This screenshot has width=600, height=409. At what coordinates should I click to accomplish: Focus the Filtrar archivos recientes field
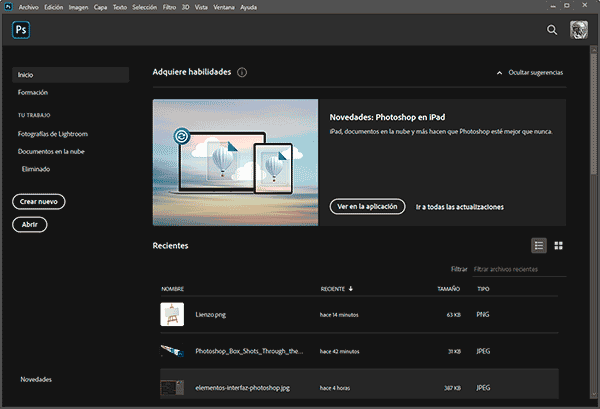pos(520,269)
